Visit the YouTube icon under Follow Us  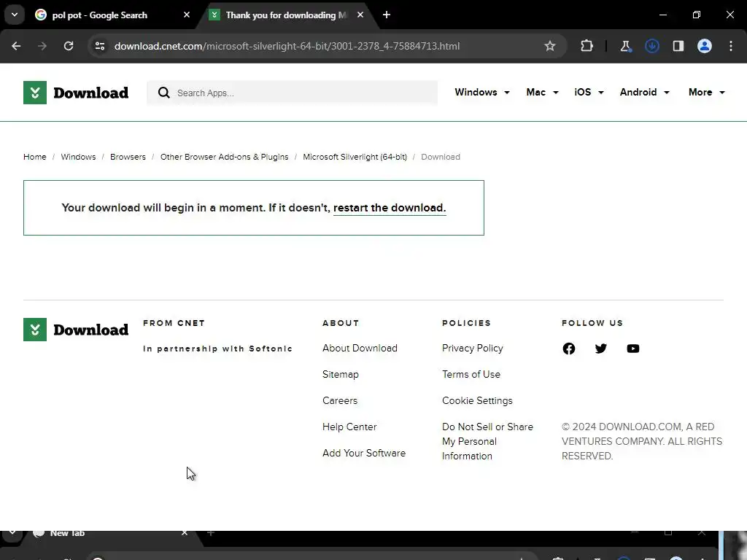pos(632,349)
